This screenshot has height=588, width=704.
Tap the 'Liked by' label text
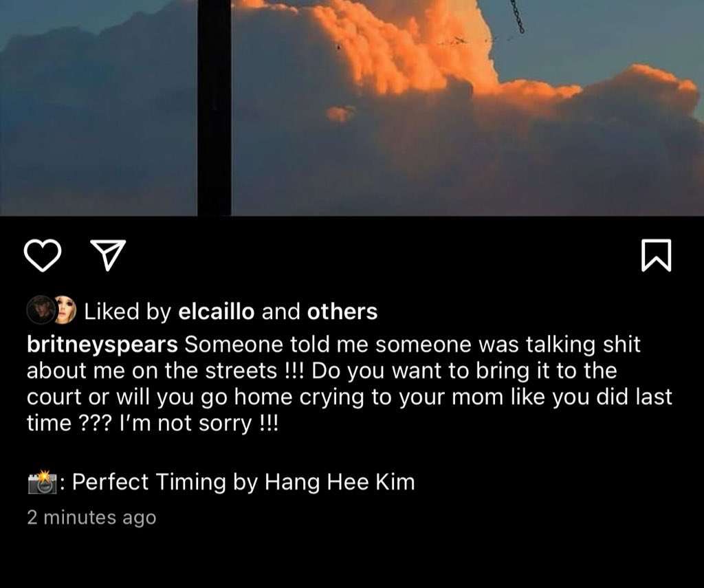[x=127, y=312]
